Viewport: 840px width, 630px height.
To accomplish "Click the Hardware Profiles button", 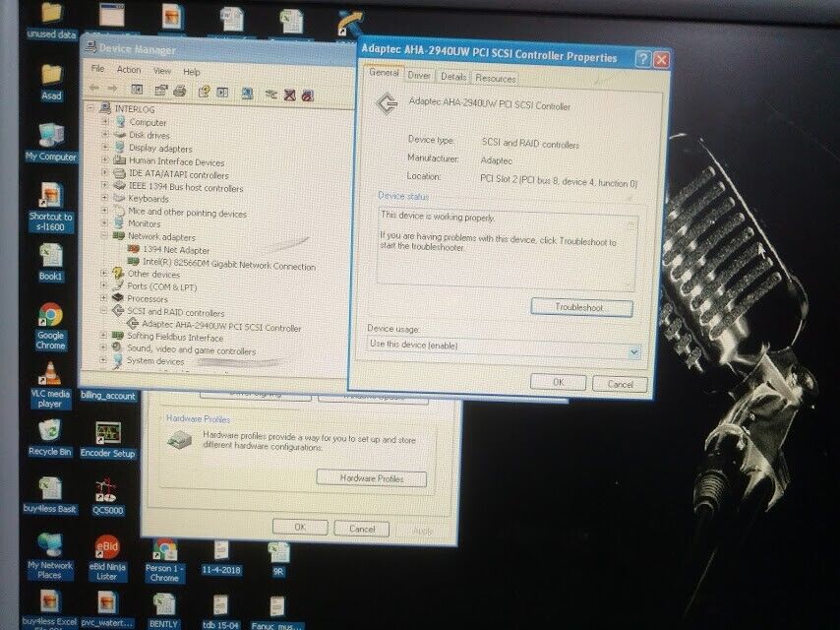I will click(x=371, y=478).
